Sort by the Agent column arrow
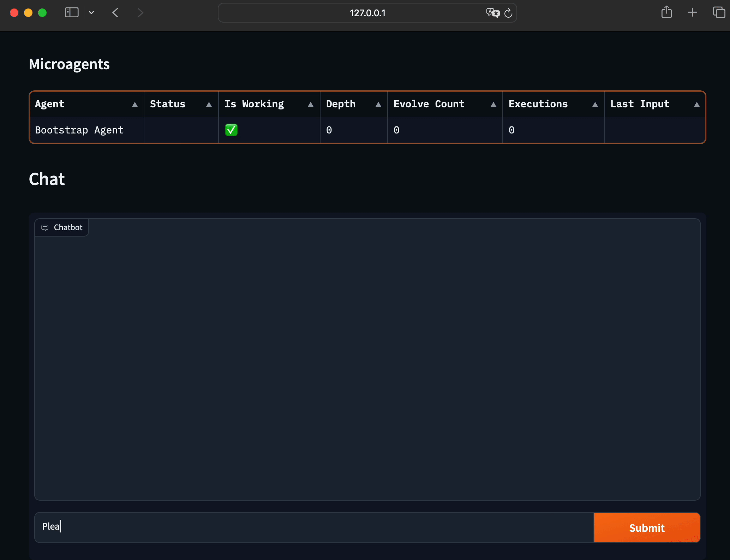Viewport: 730px width, 560px height. click(x=134, y=105)
